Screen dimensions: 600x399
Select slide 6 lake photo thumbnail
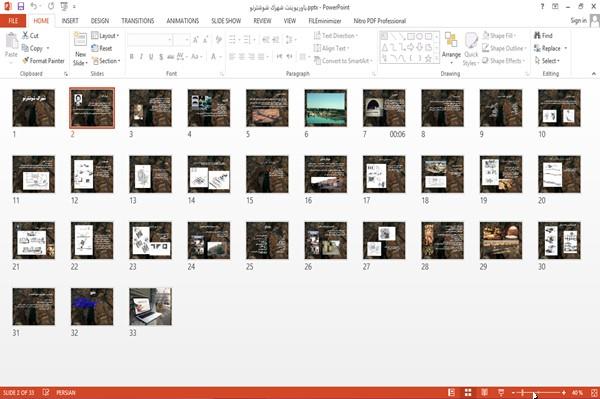(x=326, y=108)
